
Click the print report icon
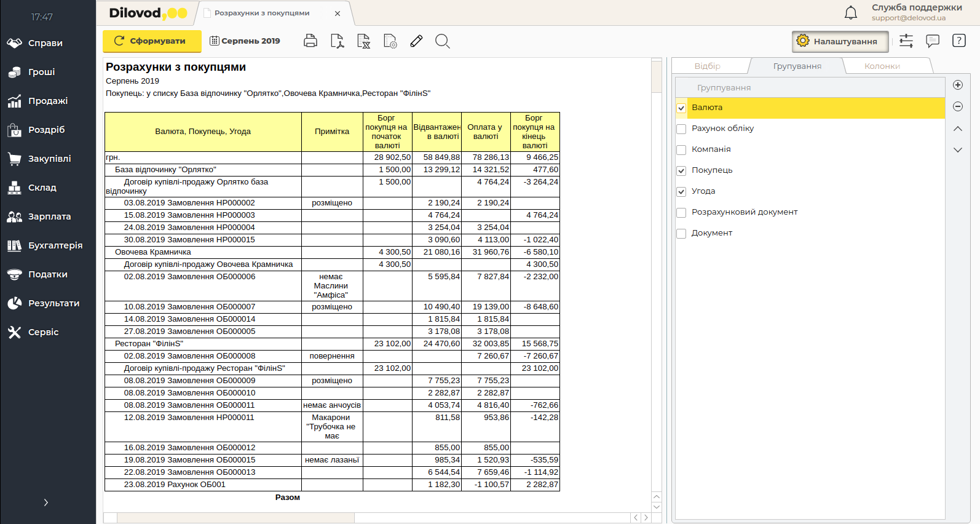[310, 41]
